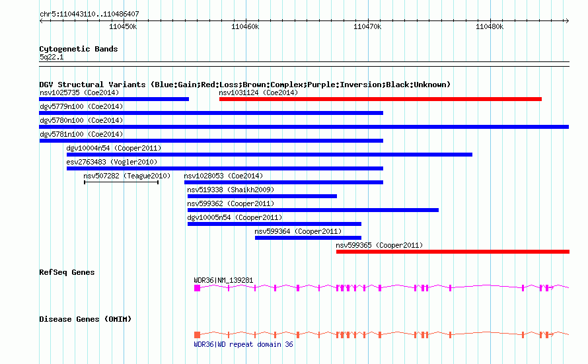Viewport: 588px width, 364px height.
Task: Click the dgv10004n54 (Cooper2011) label
Action: 114,148
